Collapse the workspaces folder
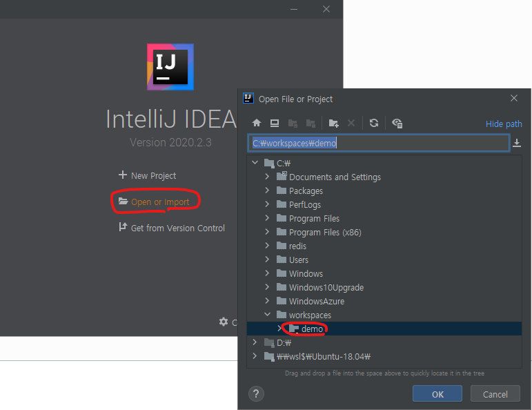Image resolution: width=532 pixels, height=410 pixels. 267,315
